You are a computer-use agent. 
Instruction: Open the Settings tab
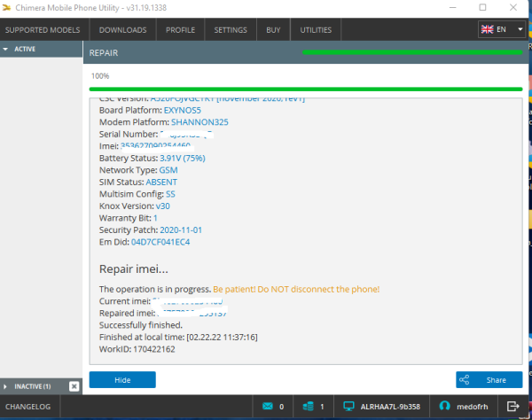pyautogui.click(x=231, y=30)
